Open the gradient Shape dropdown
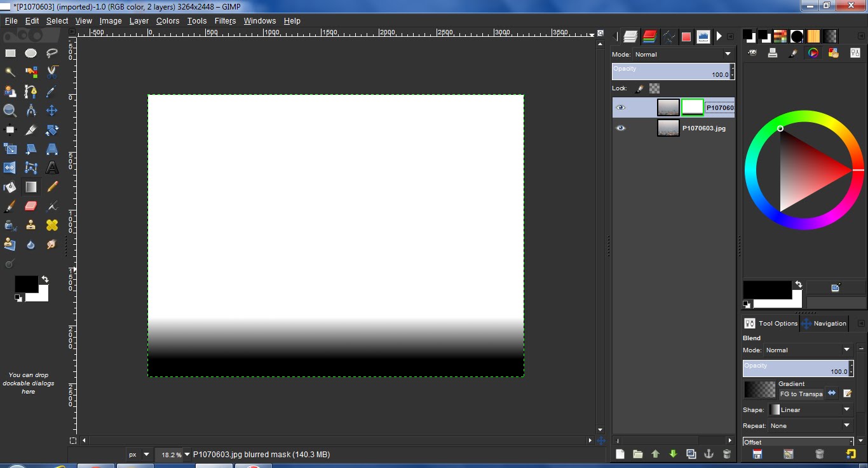The height and width of the screenshot is (468, 868). [810, 410]
